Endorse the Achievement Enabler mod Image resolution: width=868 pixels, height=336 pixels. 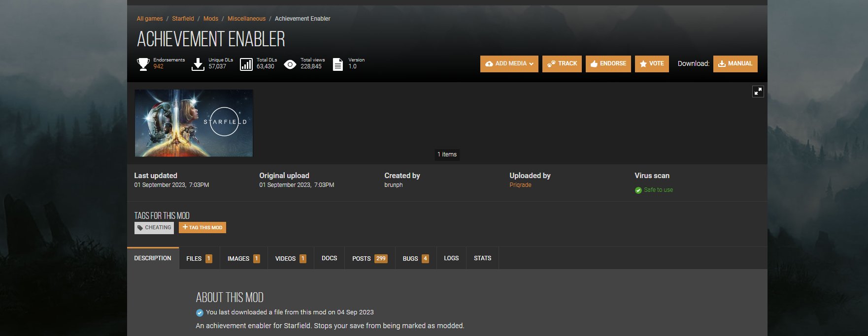point(608,64)
